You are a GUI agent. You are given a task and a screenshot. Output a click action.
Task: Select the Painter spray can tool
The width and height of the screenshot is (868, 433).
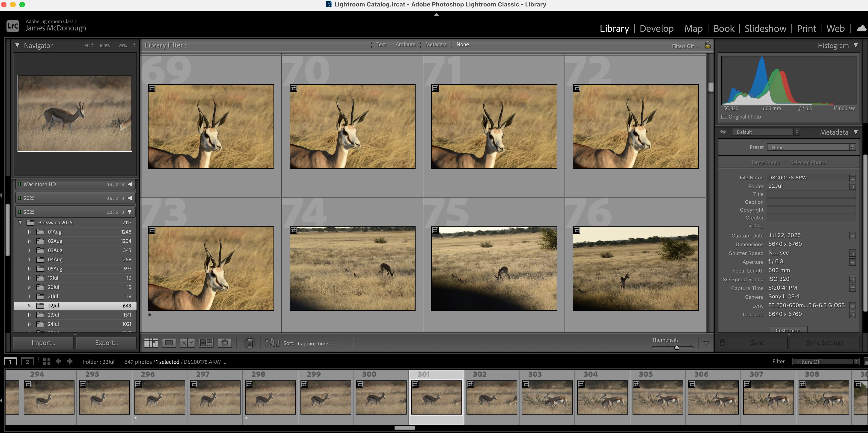pos(250,343)
